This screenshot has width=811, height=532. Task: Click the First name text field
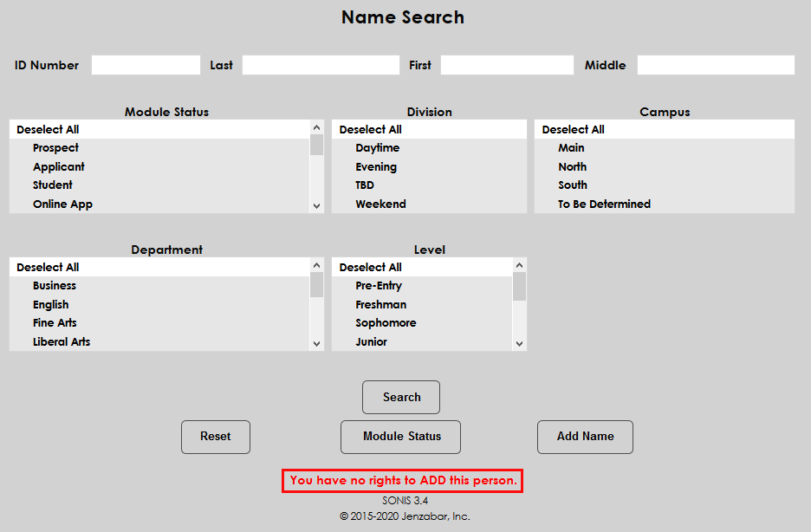(x=506, y=65)
